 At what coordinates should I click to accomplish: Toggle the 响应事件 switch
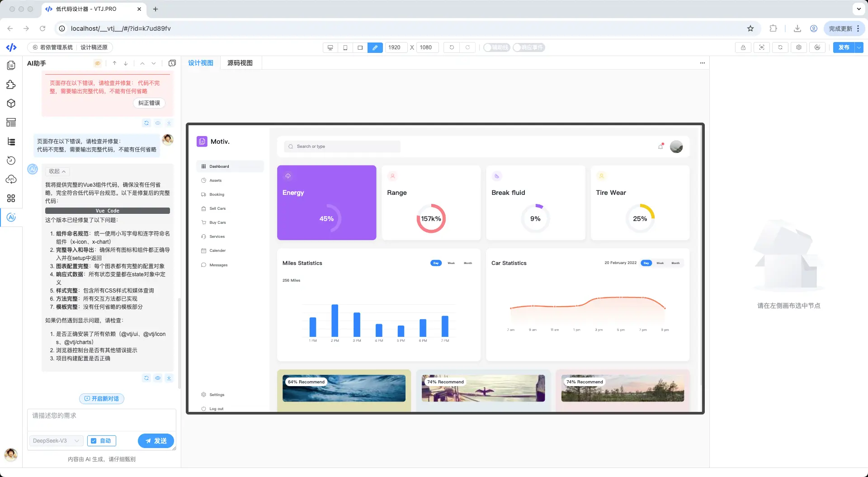[529, 47]
